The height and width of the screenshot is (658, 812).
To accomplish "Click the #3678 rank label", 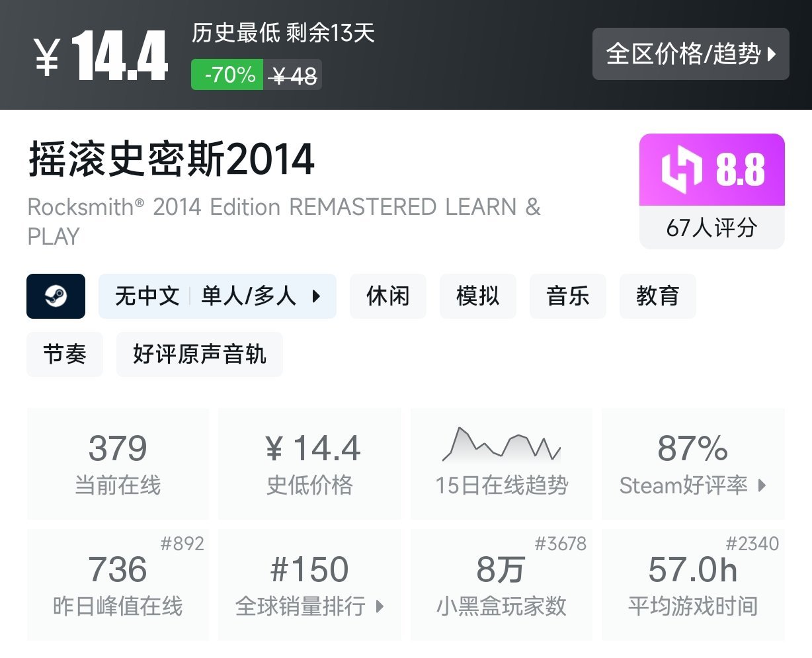I will click(561, 544).
